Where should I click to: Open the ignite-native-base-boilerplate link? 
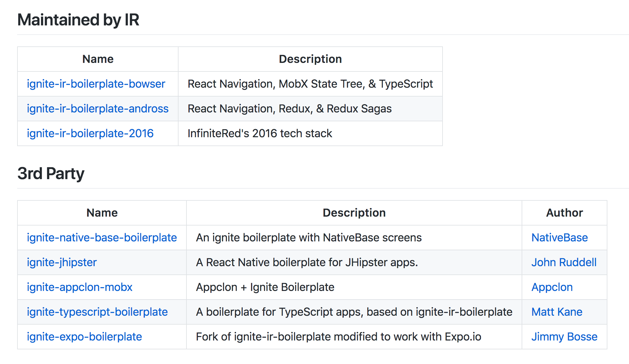coord(102,238)
